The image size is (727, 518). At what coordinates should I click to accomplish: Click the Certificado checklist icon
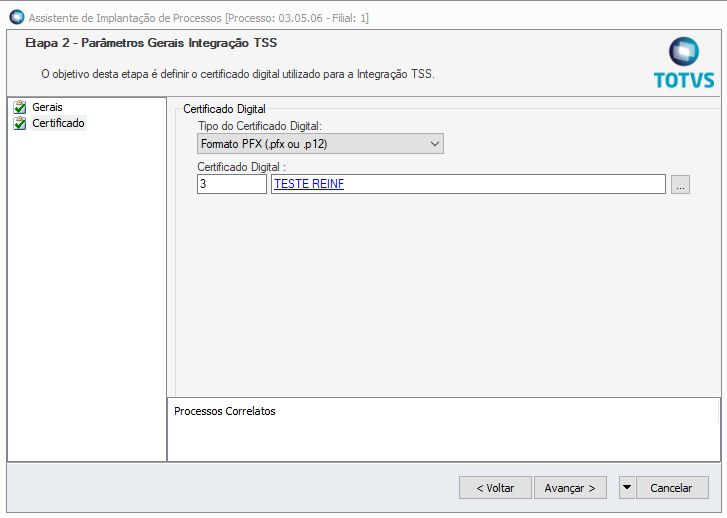pyautogui.click(x=20, y=123)
